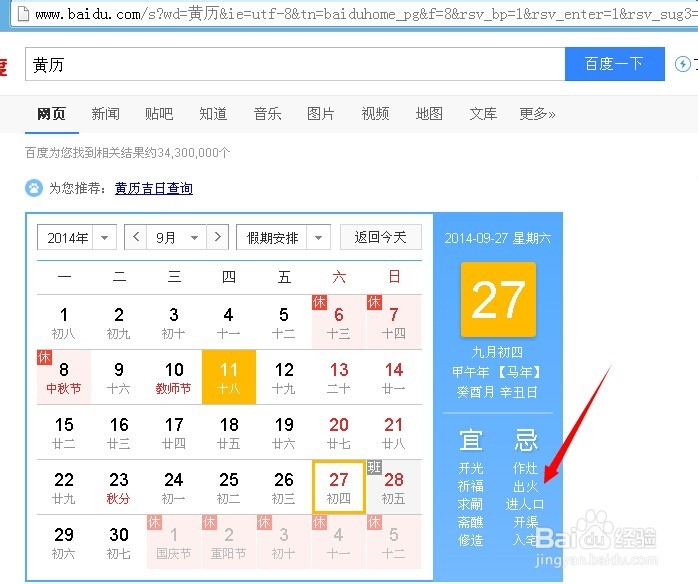Select September 14 廿一 date
The width and height of the screenshot is (698, 584).
tap(394, 377)
